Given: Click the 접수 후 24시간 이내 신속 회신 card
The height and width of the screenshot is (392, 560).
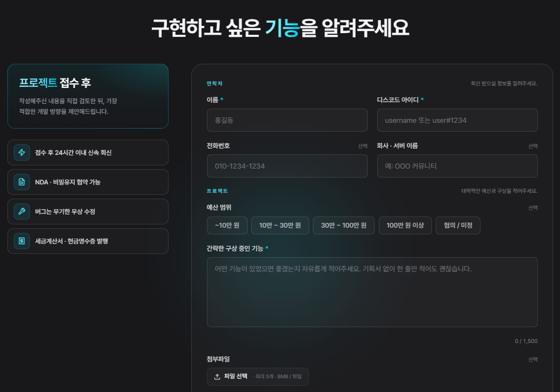Looking at the screenshot, I should 88,153.
